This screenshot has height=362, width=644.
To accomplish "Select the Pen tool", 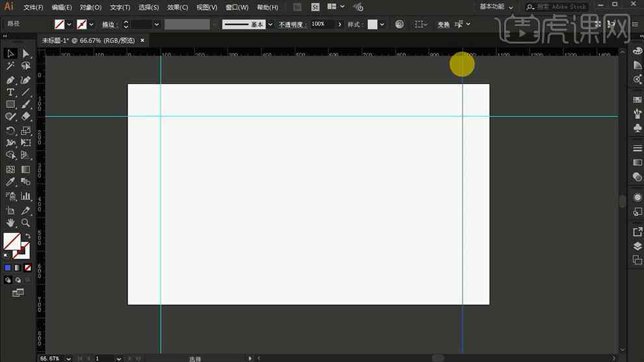I will 10,80.
